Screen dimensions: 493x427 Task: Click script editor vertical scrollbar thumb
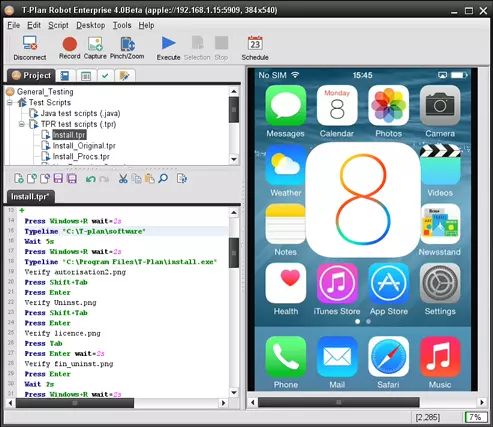[x=234, y=253]
